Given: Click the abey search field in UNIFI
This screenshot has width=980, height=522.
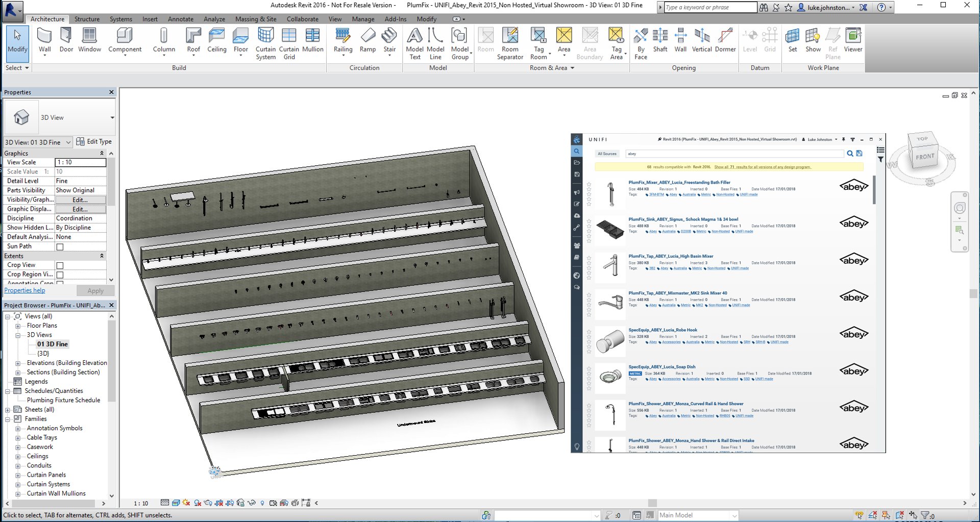Looking at the screenshot, I should [x=735, y=153].
